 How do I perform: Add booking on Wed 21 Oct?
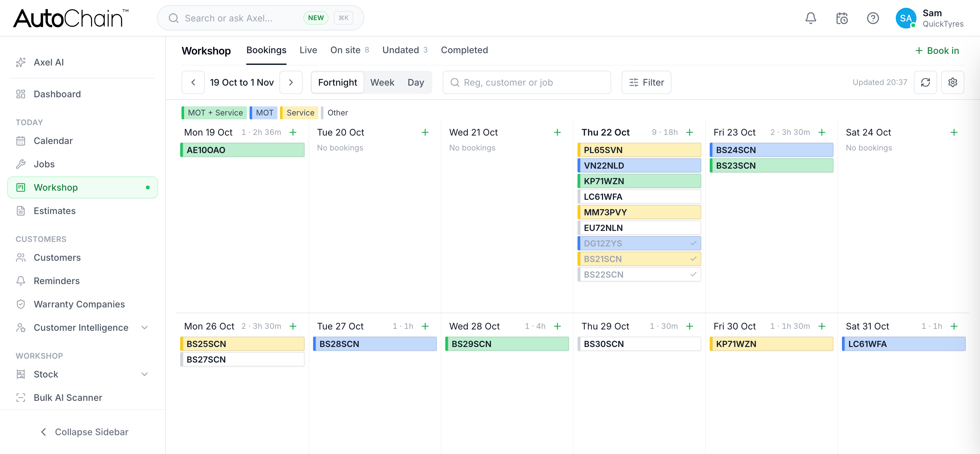point(557,132)
